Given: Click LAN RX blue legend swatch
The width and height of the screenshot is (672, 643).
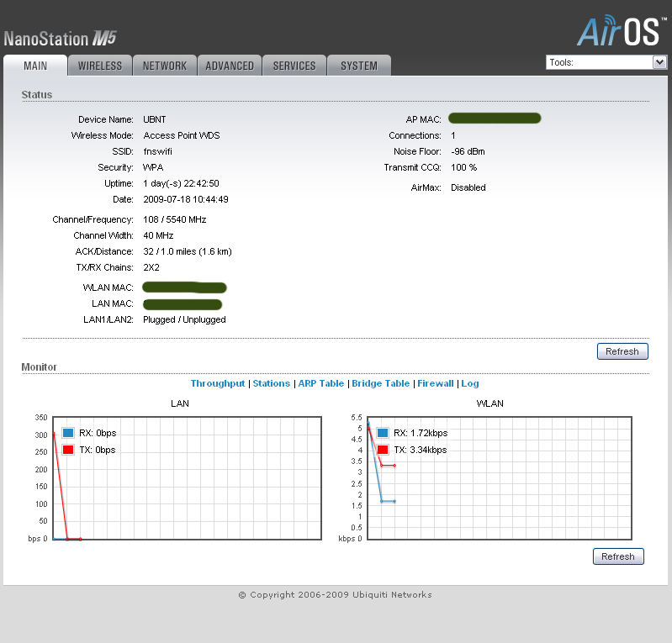Looking at the screenshot, I should (68, 433).
